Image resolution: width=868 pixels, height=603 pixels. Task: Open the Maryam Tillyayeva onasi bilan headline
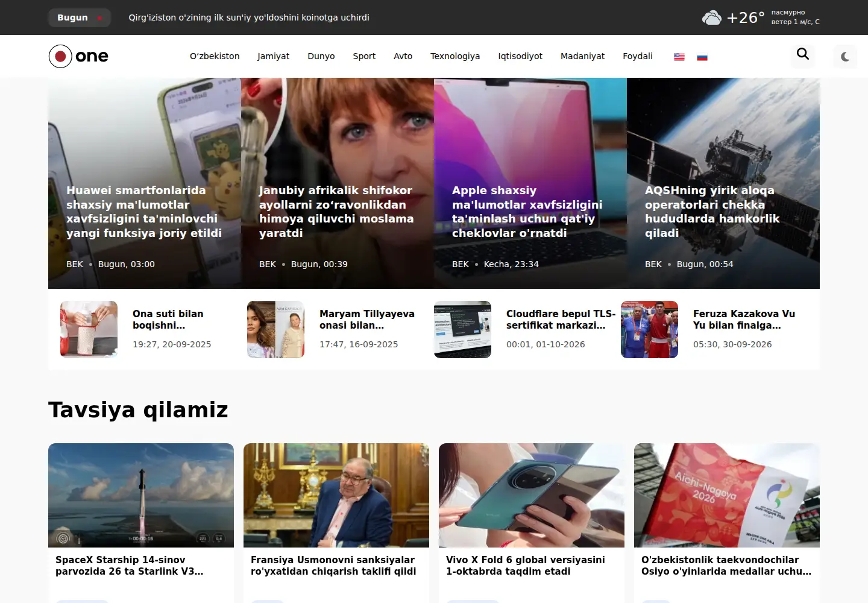367,320
